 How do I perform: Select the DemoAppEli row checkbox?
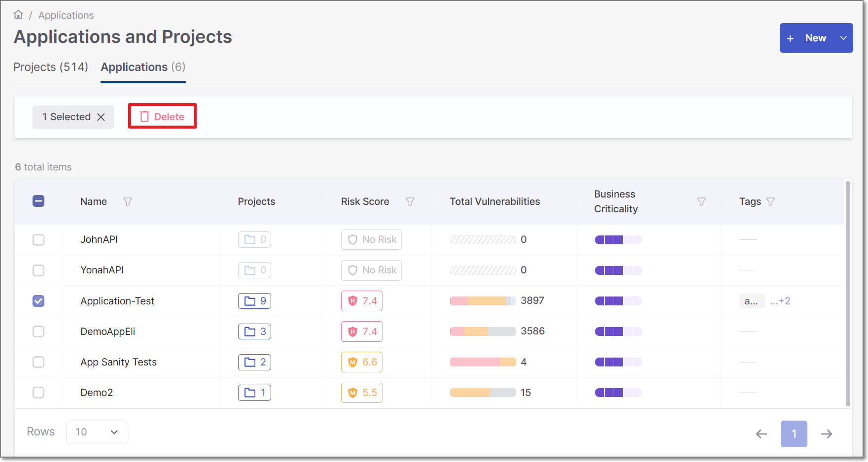click(38, 331)
